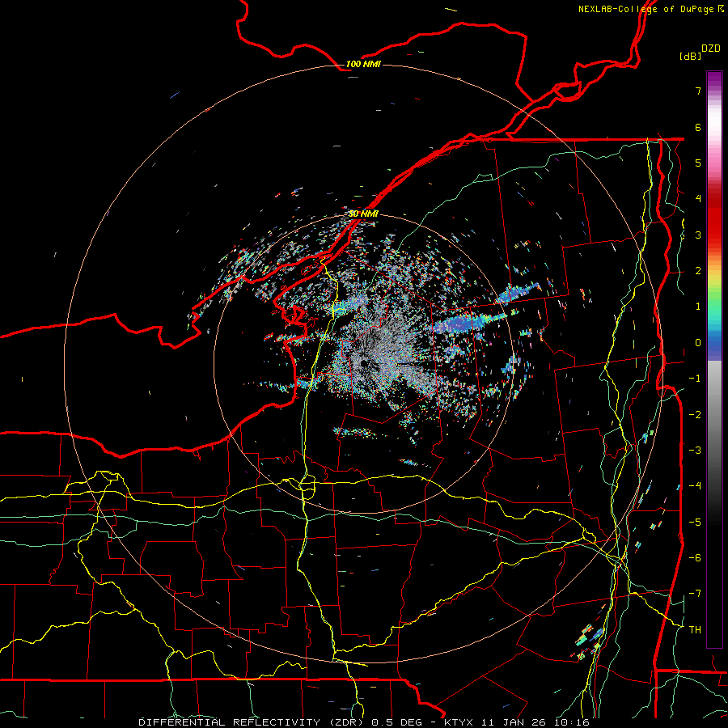Image resolution: width=728 pixels, height=728 pixels.
Task: Click the [dB] units label
Action: pyautogui.click(x=690, y=56)
